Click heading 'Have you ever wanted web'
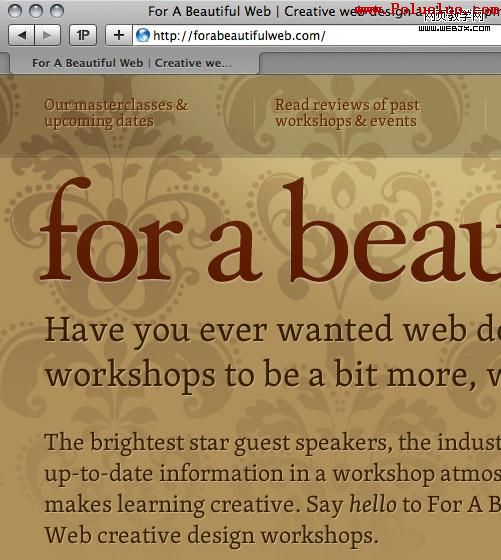This screenshot has width=501, height=560. point(256,331)
